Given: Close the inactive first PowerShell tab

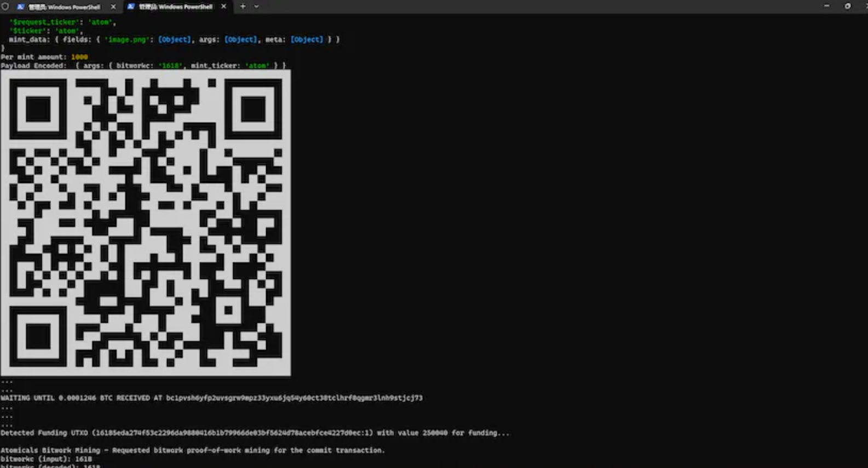Looking at the screenshot, I should tap(113, 7).
